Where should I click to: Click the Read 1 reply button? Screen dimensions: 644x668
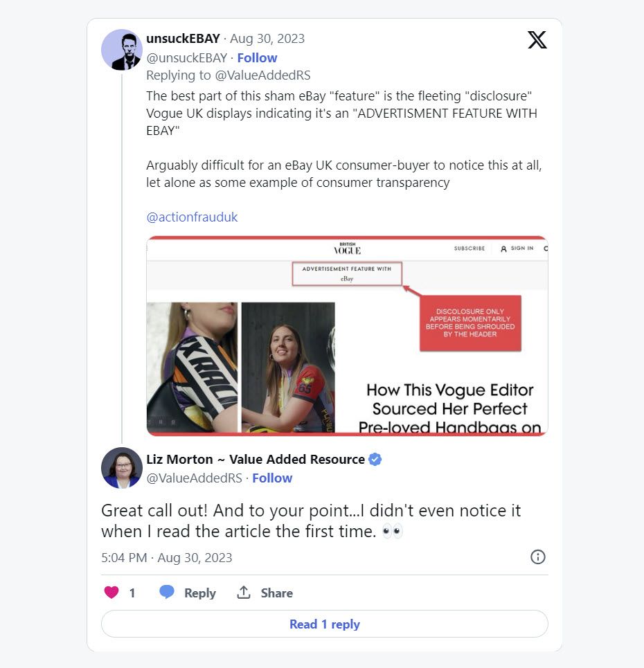324,624
